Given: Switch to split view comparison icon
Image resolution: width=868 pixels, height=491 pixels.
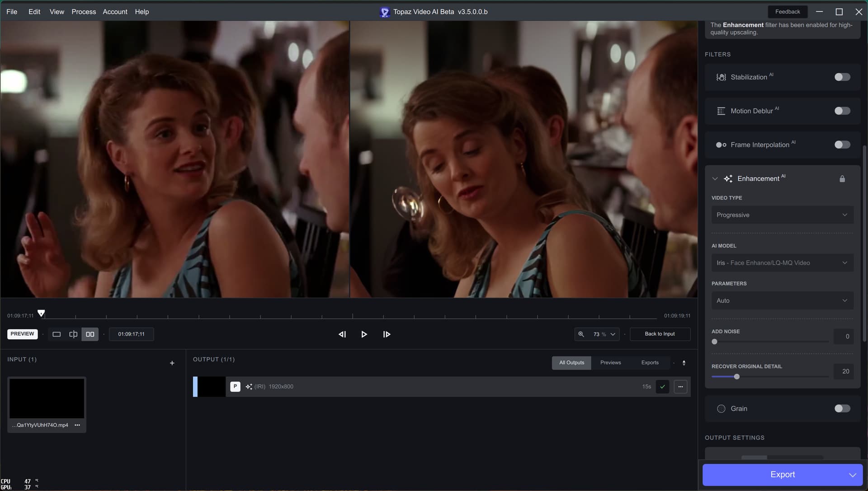Looking at the screenshot, I should [x=73, y=334].
